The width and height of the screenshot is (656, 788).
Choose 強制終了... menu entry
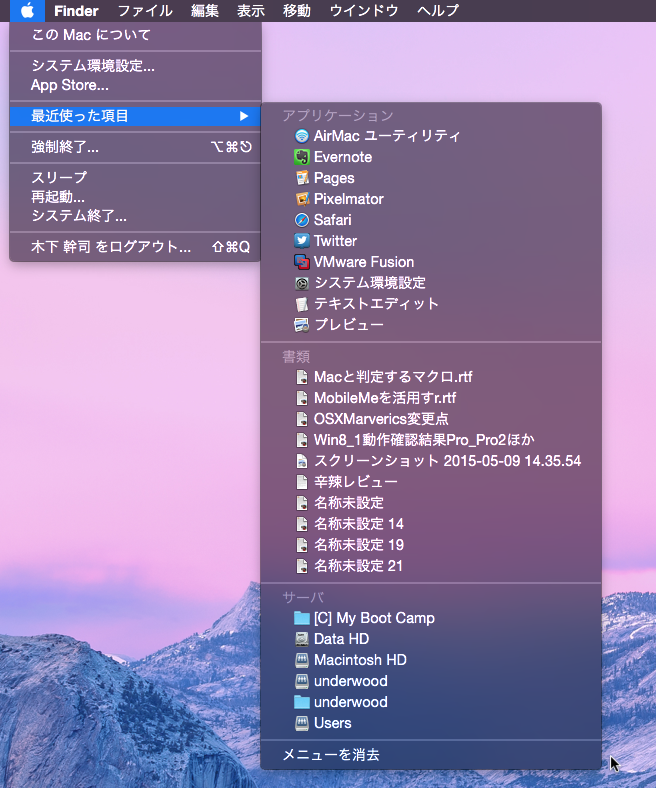pyautogui.click(x=135, y=147)
